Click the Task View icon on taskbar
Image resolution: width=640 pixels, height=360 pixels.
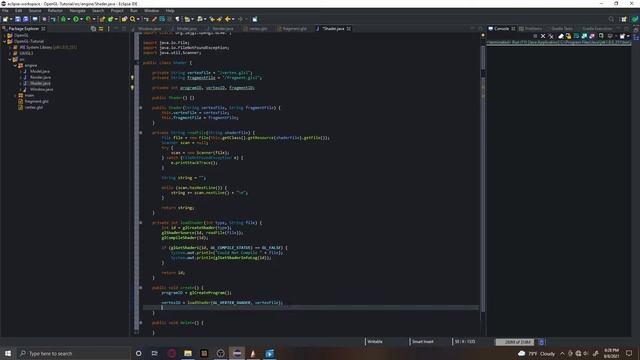tap(155, 353)
